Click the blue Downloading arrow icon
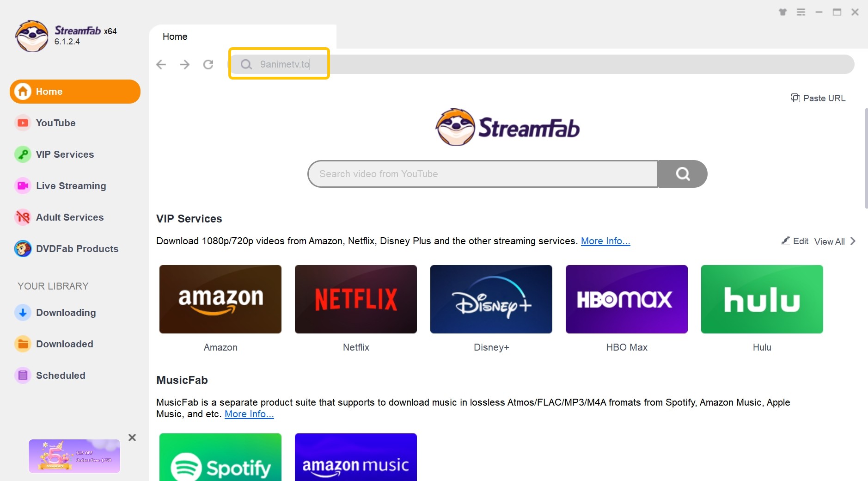 coord(23,313)
